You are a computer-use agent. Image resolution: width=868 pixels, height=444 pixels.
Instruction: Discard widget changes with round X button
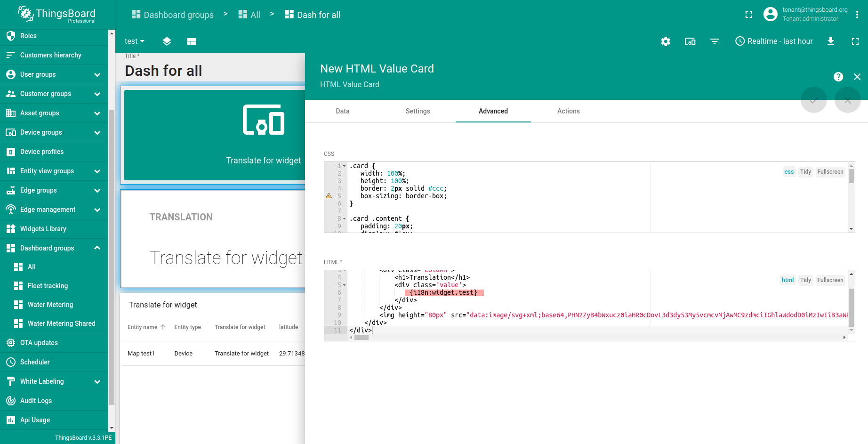coord(848,100)
